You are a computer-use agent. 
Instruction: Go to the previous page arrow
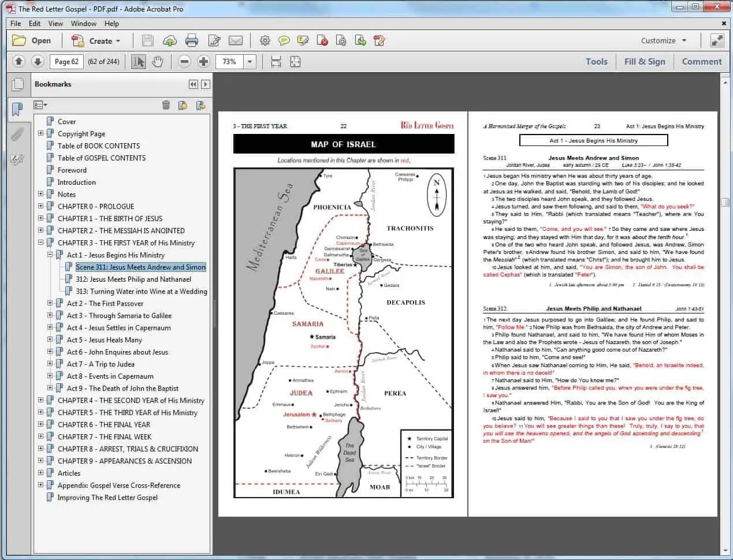click(18, 61)
